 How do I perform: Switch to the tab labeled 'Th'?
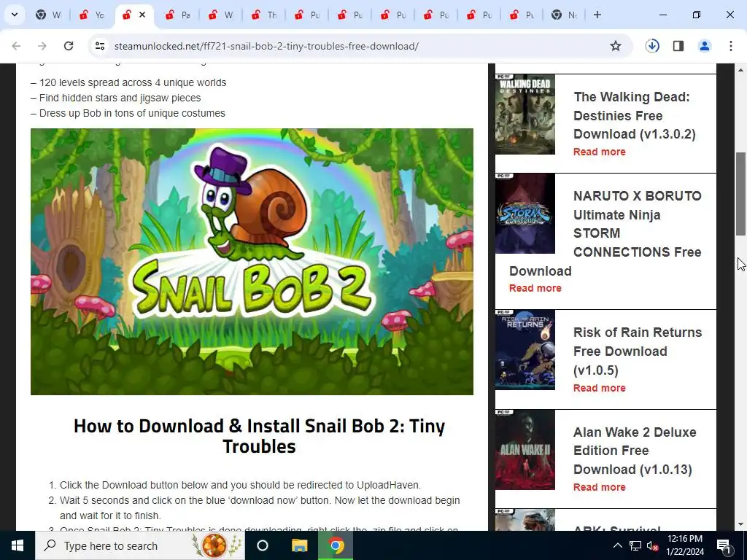coord(264,15)
